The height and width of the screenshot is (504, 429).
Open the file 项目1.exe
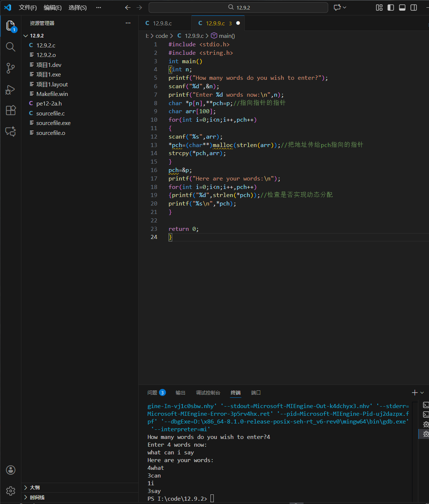tap(79, 74)
